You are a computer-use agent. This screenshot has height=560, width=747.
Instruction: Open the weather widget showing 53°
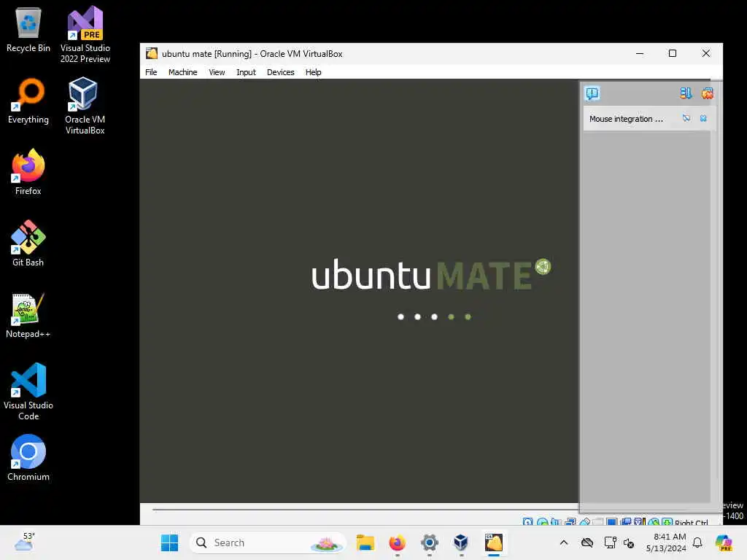24,542
